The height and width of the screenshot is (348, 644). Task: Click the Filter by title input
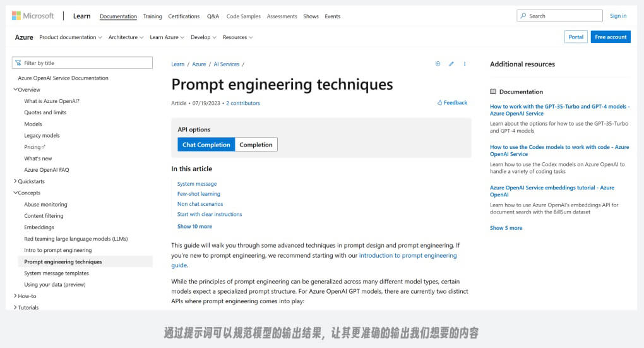point(86,63)
